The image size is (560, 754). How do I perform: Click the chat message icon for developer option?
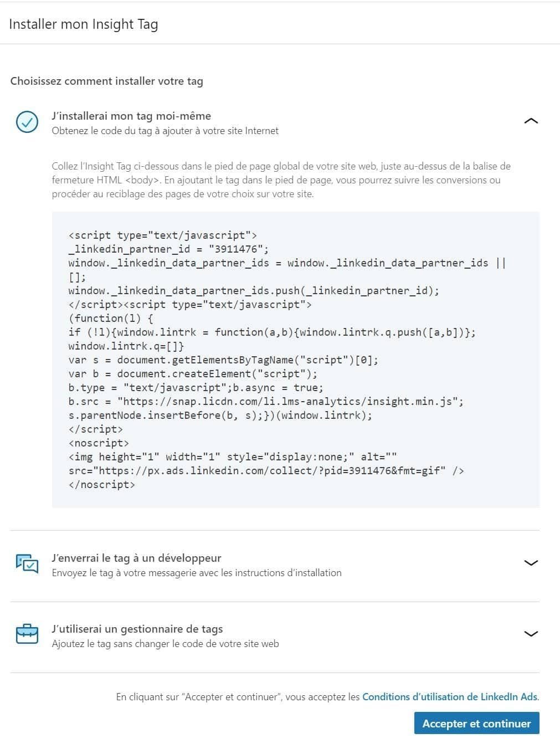point(27,563)
